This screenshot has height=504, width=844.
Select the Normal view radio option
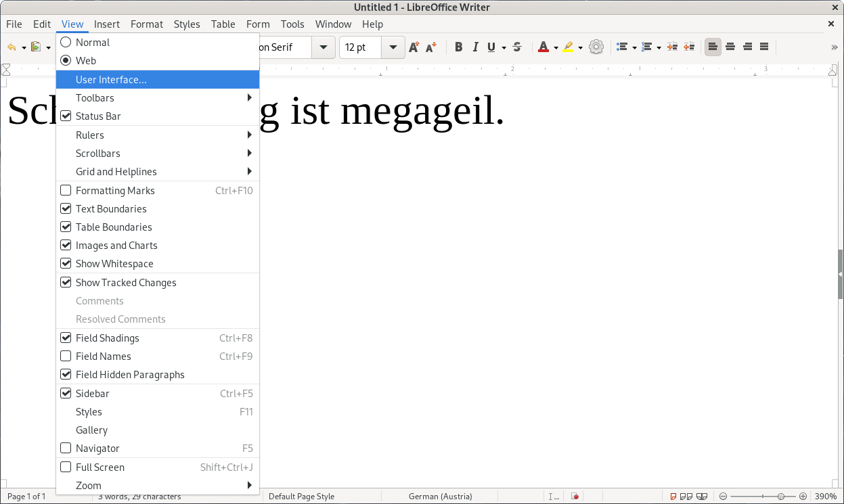tap(66, 43)
